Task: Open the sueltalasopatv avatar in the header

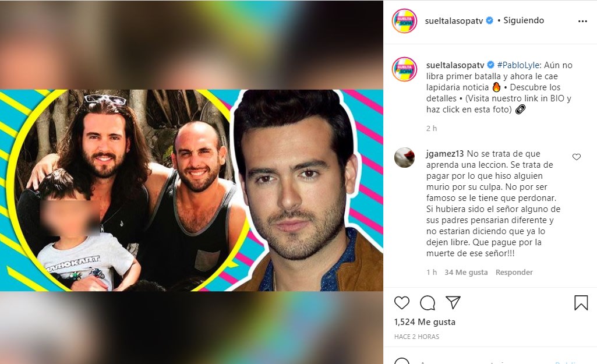Action: tap(404, 21)
